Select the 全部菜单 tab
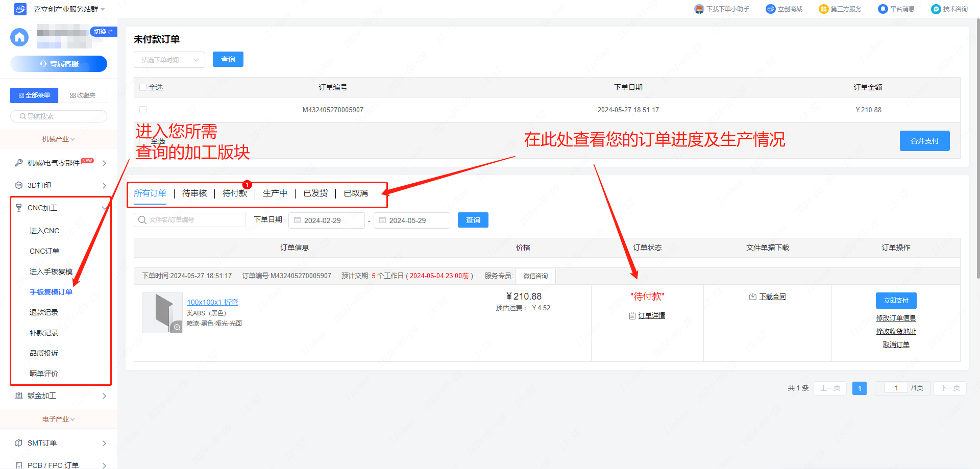980x469 pixels. point(34,95)
